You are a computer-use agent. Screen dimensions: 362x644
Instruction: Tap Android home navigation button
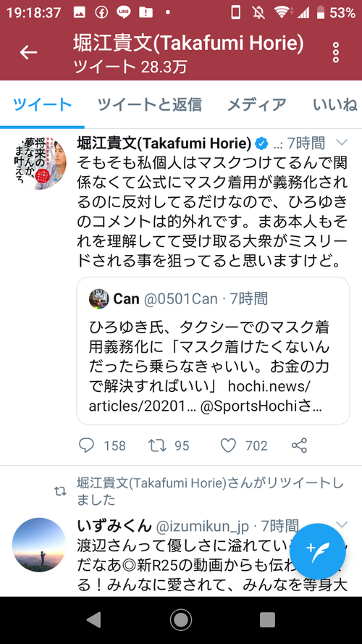(x=181, y=620)
